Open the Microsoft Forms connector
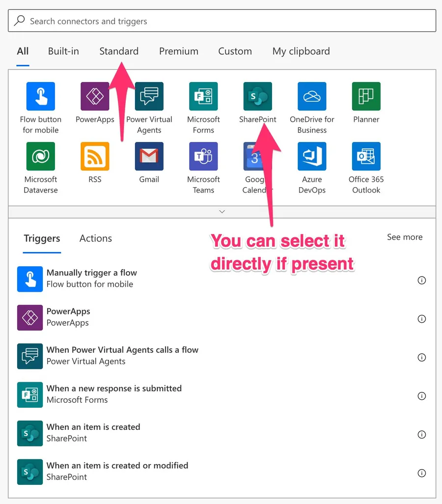 coord(203,97)
